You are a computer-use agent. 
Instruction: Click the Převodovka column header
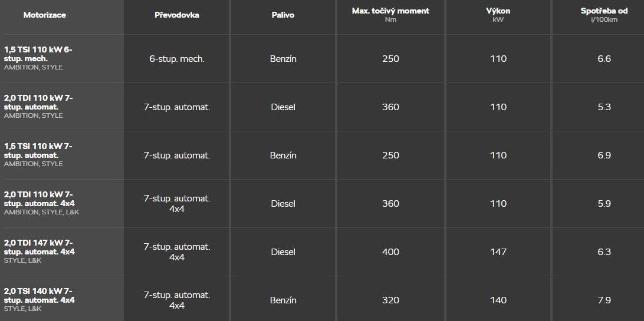[177, 15]
